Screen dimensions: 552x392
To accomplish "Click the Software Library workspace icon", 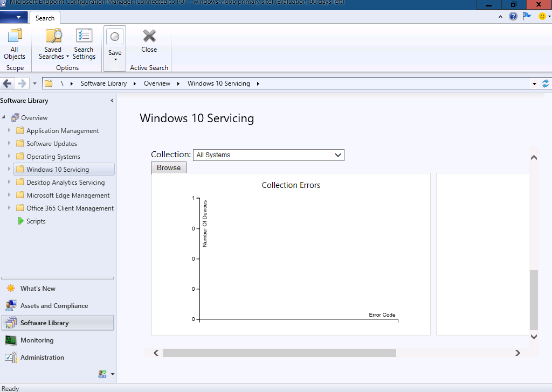I will click(x=11, y=323).
